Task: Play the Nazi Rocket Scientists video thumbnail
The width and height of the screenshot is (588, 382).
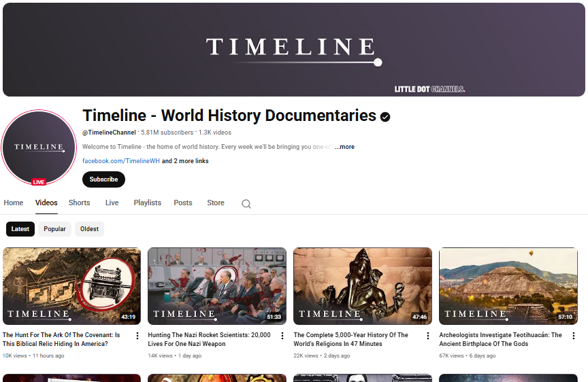Action: coord(217,286)
